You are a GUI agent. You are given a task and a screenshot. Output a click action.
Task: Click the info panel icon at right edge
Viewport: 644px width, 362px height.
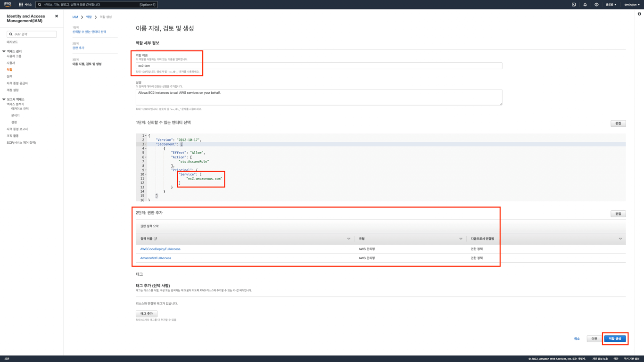639,14
